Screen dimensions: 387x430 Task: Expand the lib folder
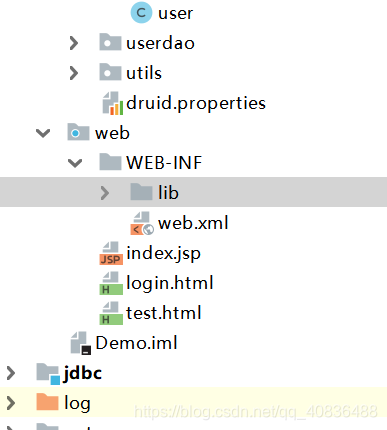[x=105, y=193]
